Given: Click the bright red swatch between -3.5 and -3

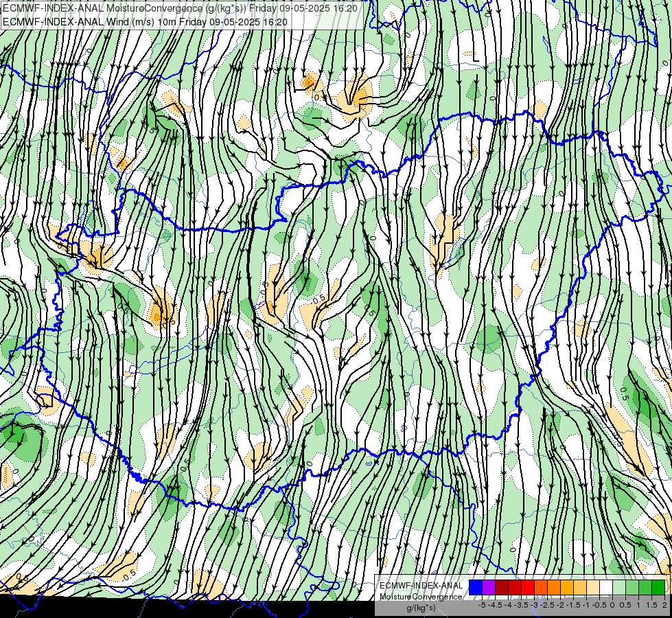Looking at the screenshot, I should point(528,588).
